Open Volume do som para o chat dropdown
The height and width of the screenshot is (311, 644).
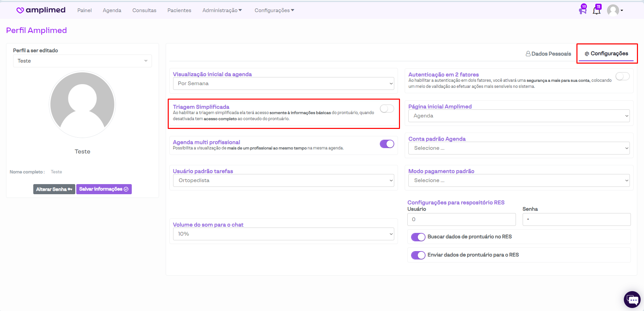coord(283,234)
